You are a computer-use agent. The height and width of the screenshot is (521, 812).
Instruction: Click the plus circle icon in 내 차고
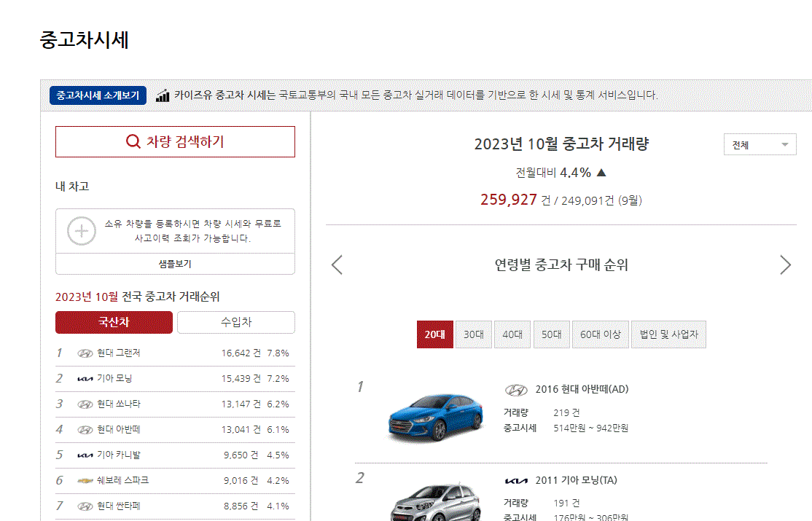(82, 231)
